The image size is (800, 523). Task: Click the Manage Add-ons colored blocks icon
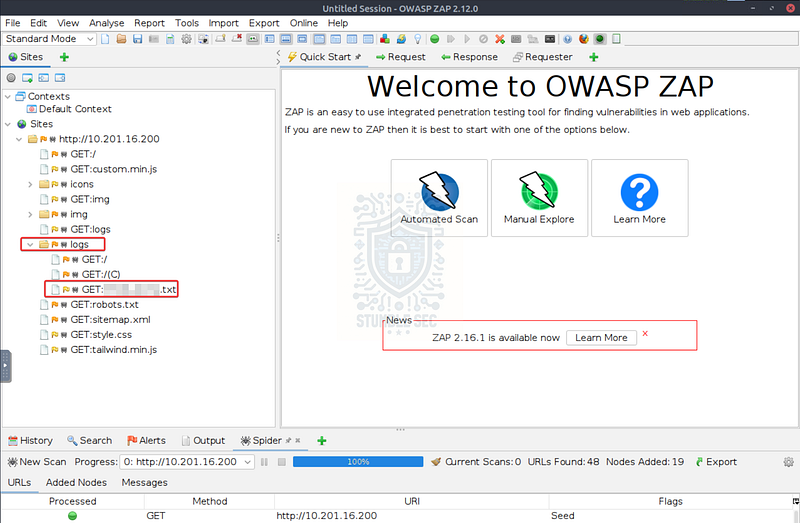pyautogui.click(x=385, y=39)
